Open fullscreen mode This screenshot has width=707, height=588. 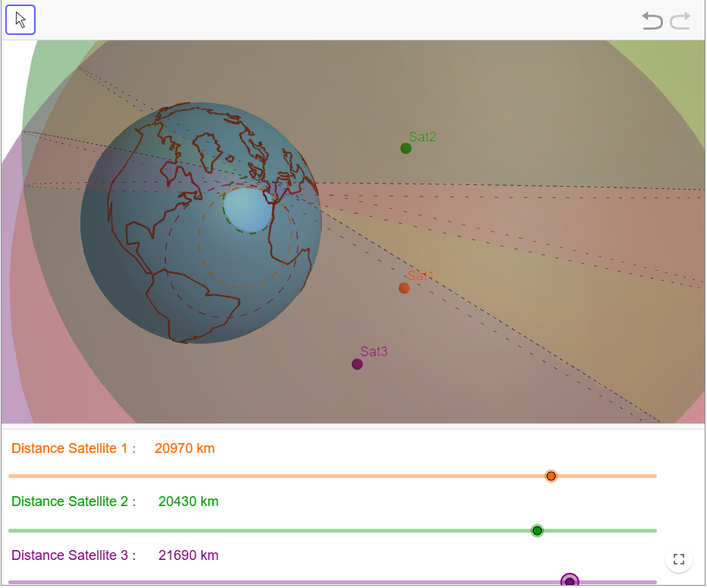tap(679, 559)
